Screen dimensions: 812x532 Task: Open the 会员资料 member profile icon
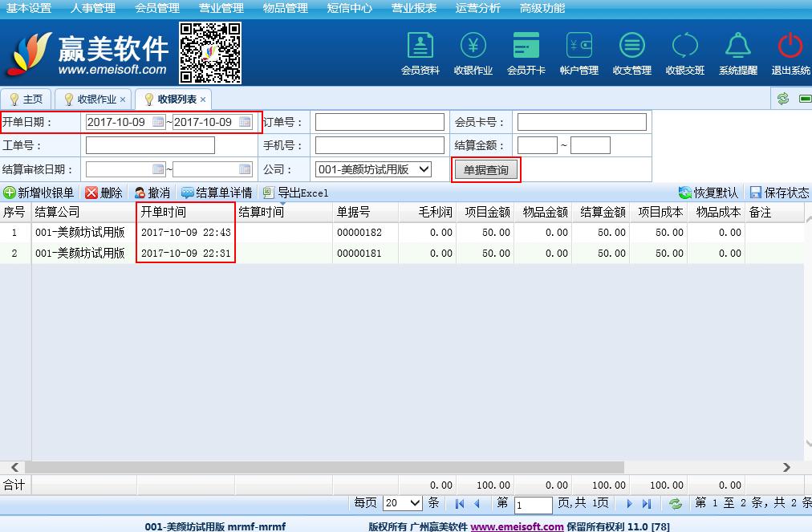tap(420, 47)
